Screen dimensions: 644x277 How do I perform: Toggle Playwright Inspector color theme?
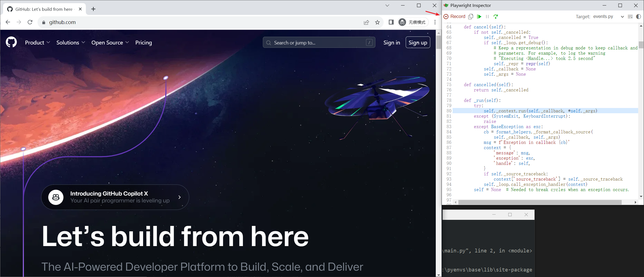click(x=638, y=17)
